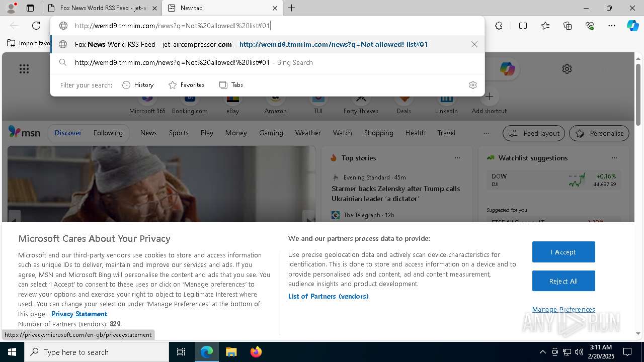
Task: Filter suggestions by History
Action: (x=138, y=85)
